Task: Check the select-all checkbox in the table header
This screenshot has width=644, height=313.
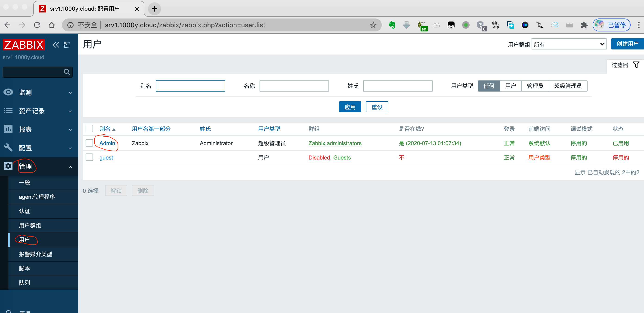Action: tap(89, 128)
